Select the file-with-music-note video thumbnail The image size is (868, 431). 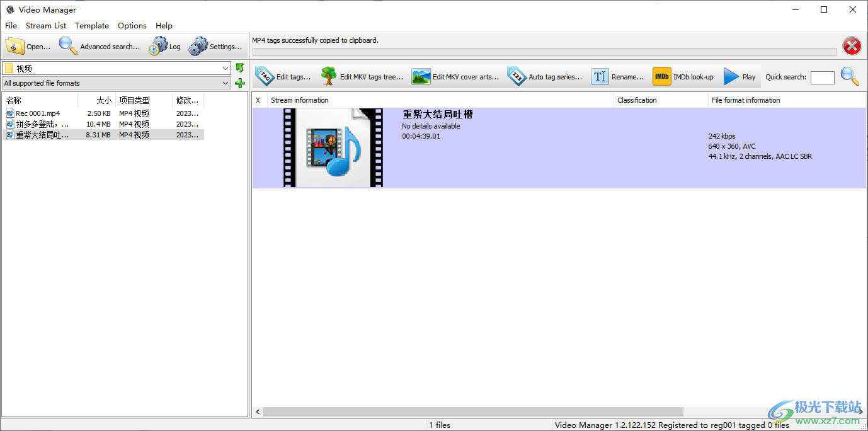click(333, 147)
